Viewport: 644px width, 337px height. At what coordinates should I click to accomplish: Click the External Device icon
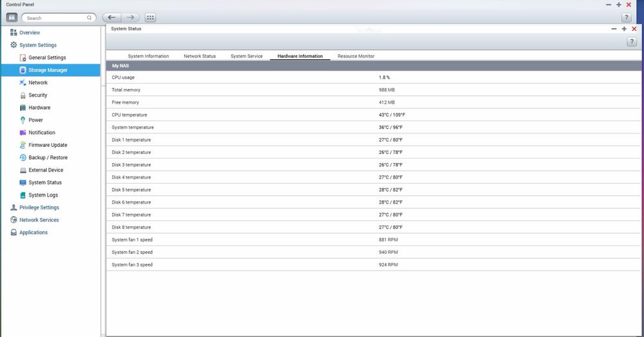coord(23,170)
